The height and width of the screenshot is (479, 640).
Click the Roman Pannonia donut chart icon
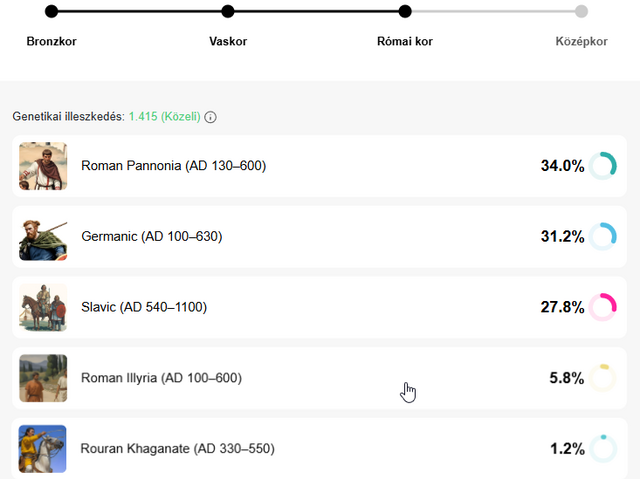[x=602, y=166]
